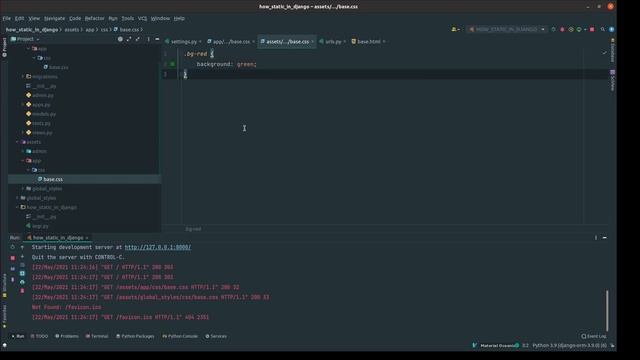The width and height of the screenshot is (640, 360).
Task: Open the VCS menu
Action: click(x=142, y=18)
